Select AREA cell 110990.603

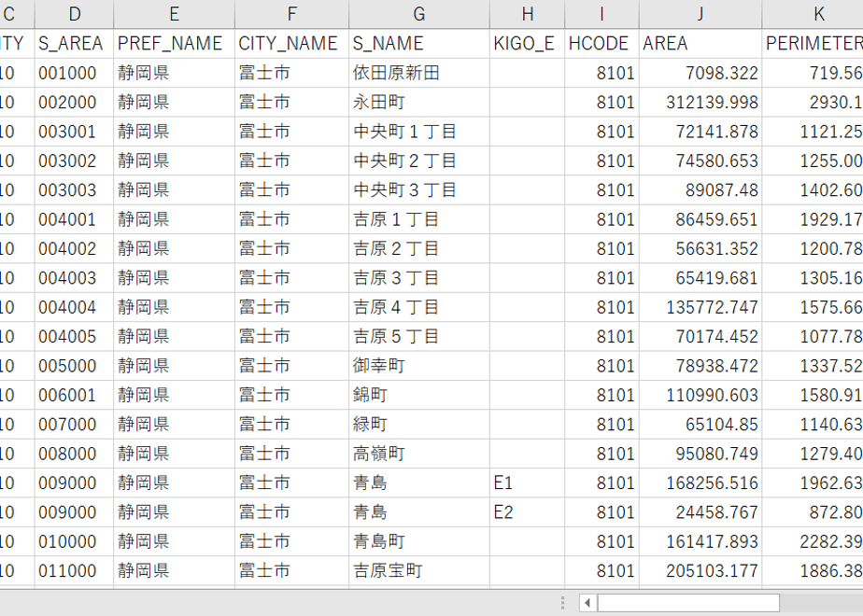pyautogui.click(x=700, y=395)
